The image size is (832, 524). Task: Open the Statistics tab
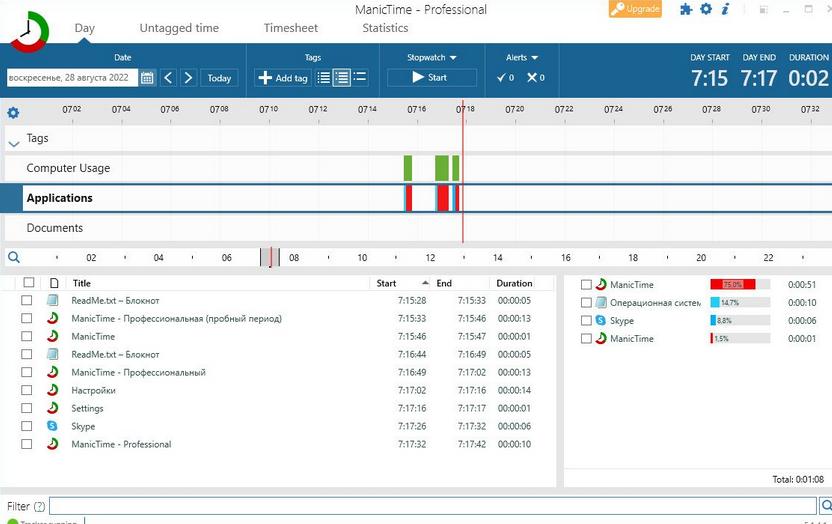click(385, 28)
